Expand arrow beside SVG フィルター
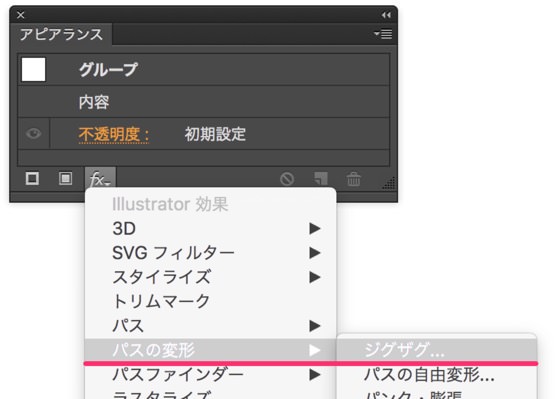This screenshot has width=560, height=399. click(315, 253)
